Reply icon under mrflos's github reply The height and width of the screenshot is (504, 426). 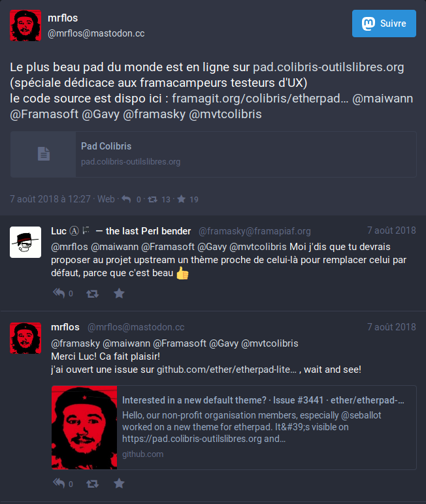tap(59, 483)
